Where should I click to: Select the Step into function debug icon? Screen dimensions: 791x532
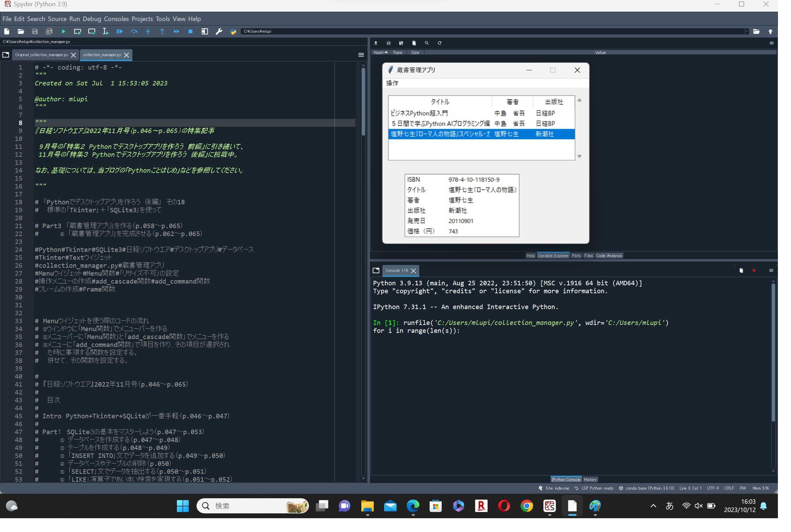pyautogui.click(x=148, y=31)
